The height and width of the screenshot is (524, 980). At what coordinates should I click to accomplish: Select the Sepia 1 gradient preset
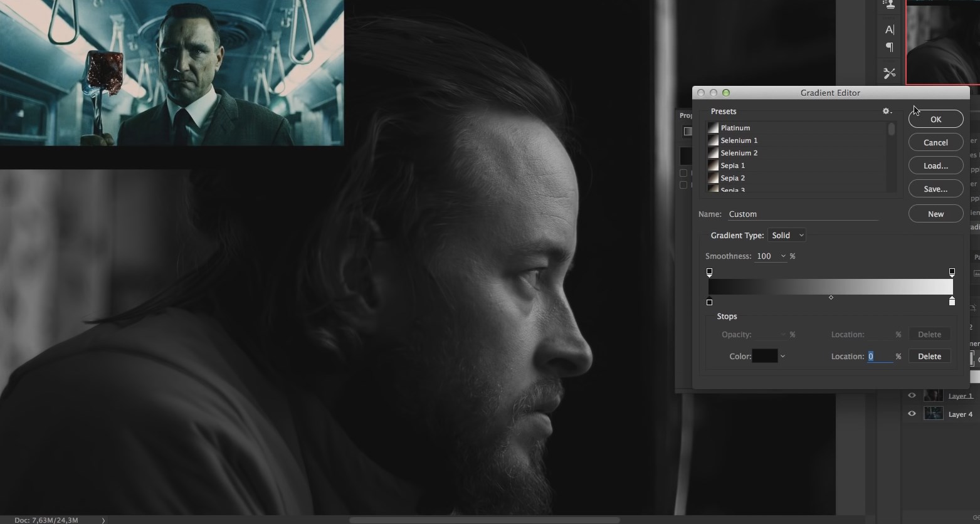[x=797, y=165]
